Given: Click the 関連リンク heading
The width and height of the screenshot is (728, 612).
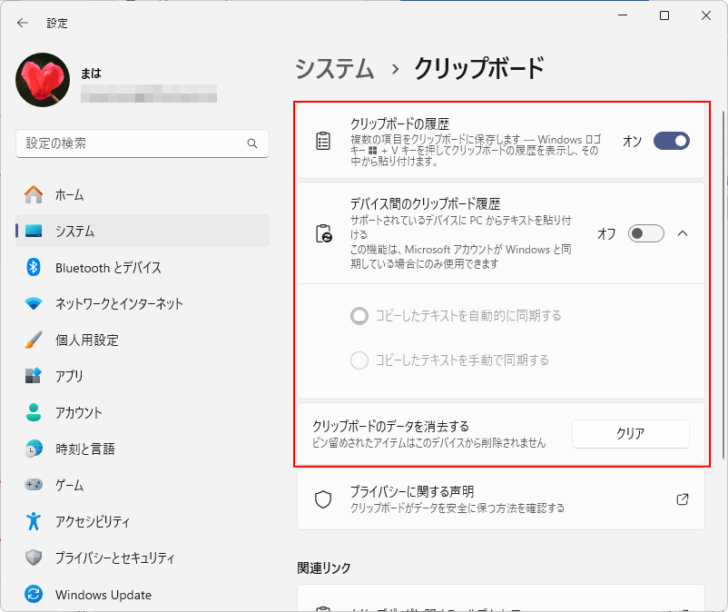Looking at the screenshot, I should click(324, 568).
